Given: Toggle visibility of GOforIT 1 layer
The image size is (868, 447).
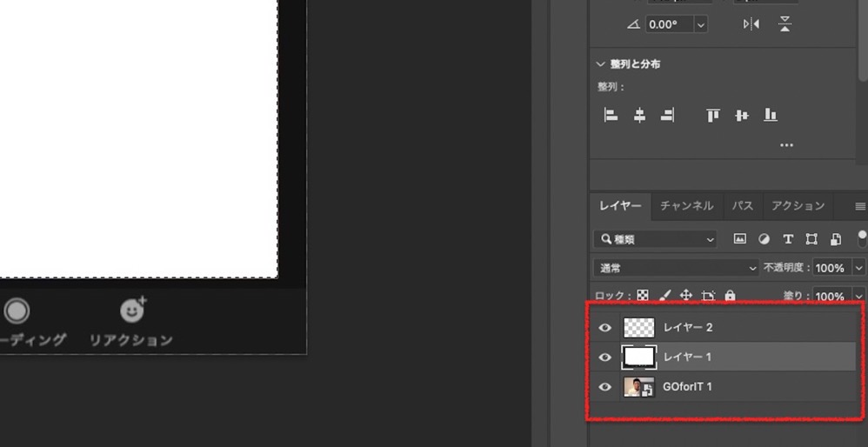Looking at the screenshot, I should click(x=605, y=387).
